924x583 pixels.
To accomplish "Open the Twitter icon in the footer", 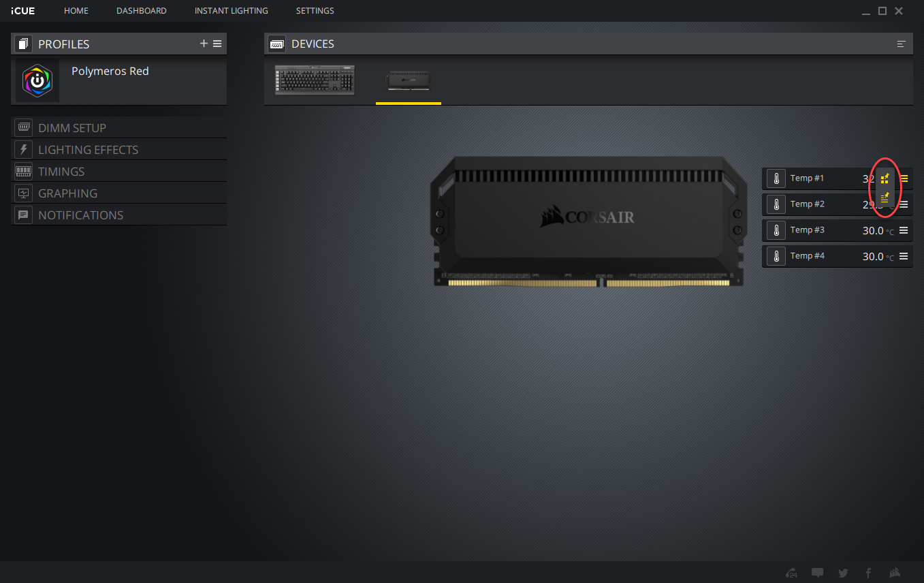I will [843, 573].
